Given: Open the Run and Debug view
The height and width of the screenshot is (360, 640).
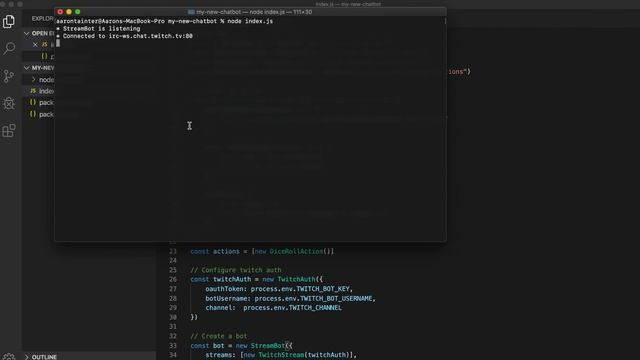Looking at the screenshot, I should pyautogui.click(x=9, y=103).
